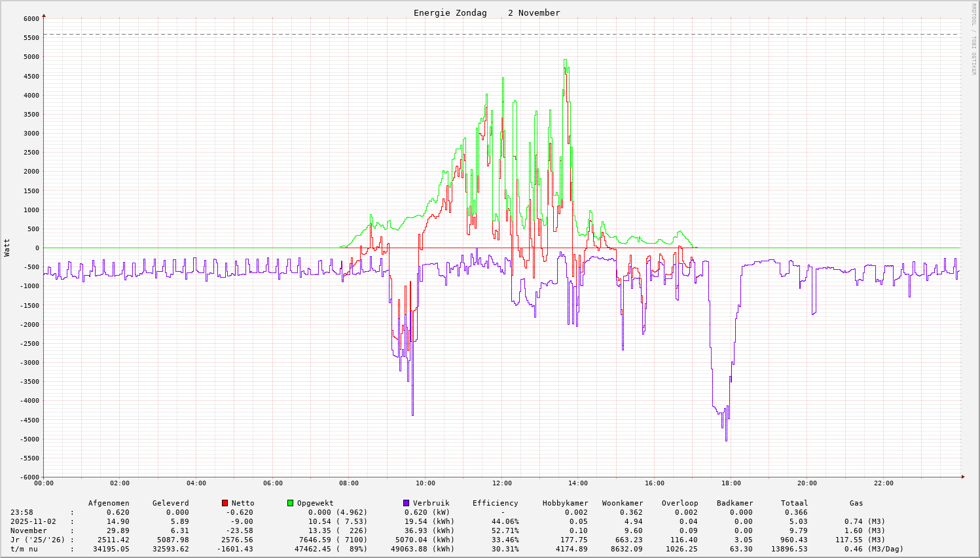Click the Hobbykamer column header
980x558 pixels.
coord(565,503)
